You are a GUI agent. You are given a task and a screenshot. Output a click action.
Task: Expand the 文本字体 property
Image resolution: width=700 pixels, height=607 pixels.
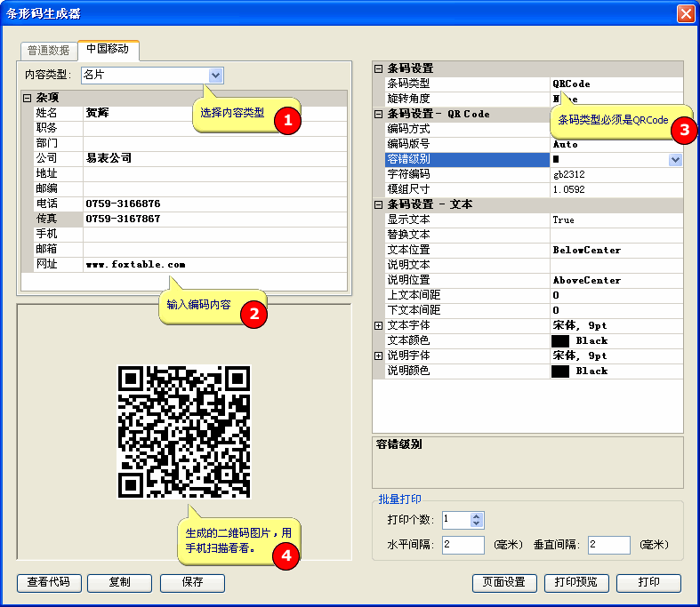click(x=378, y=325)
